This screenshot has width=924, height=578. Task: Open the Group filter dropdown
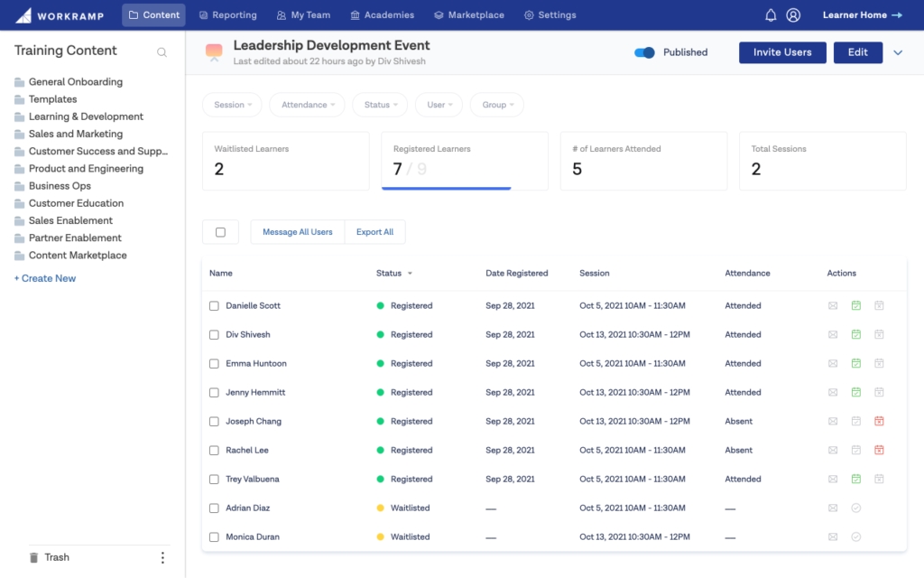(x=497, y=105)
